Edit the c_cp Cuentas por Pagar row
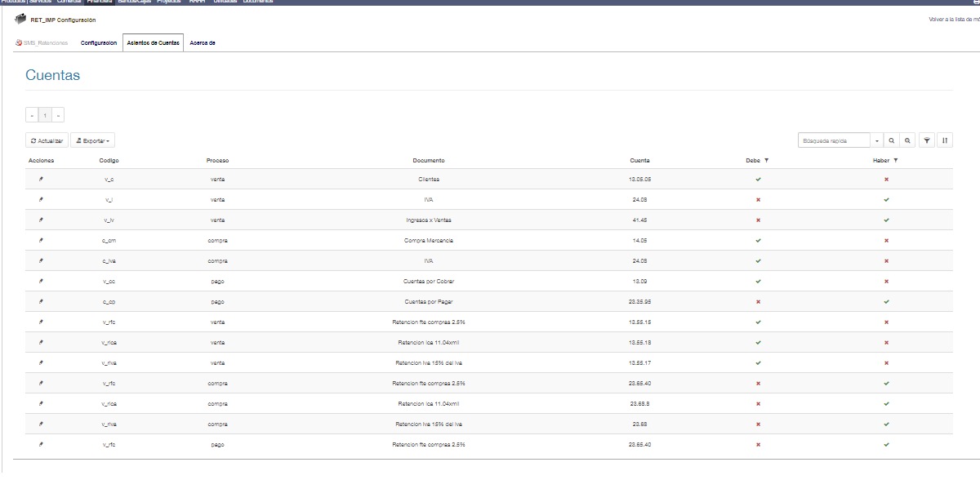 click(41, 301)
